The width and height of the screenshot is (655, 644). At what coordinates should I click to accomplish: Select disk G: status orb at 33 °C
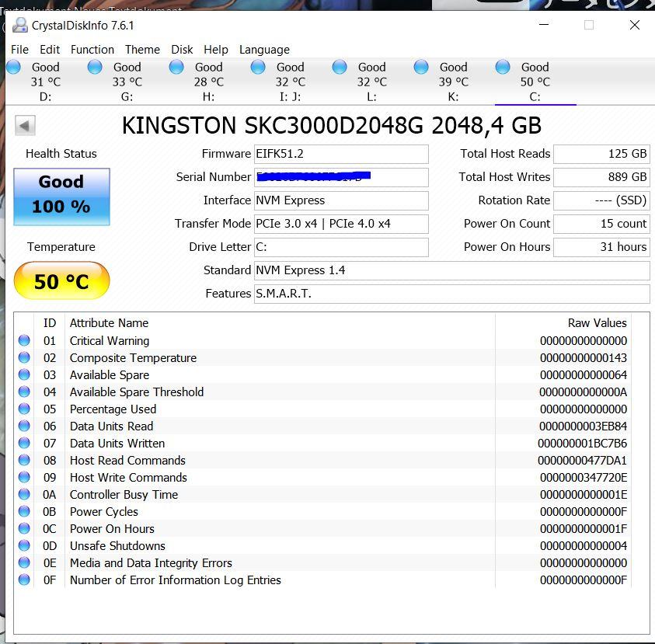click(x=95, y=67)
